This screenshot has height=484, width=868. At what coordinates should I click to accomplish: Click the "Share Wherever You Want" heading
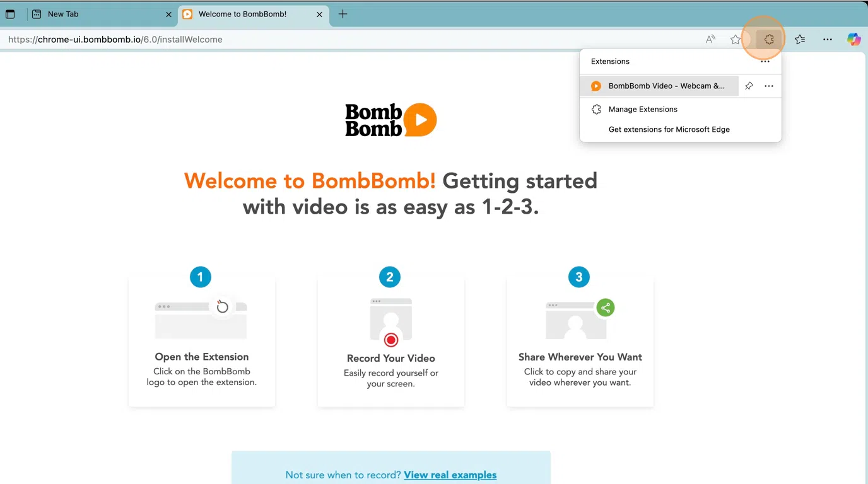pyautogui.click(x=580, y=357)
